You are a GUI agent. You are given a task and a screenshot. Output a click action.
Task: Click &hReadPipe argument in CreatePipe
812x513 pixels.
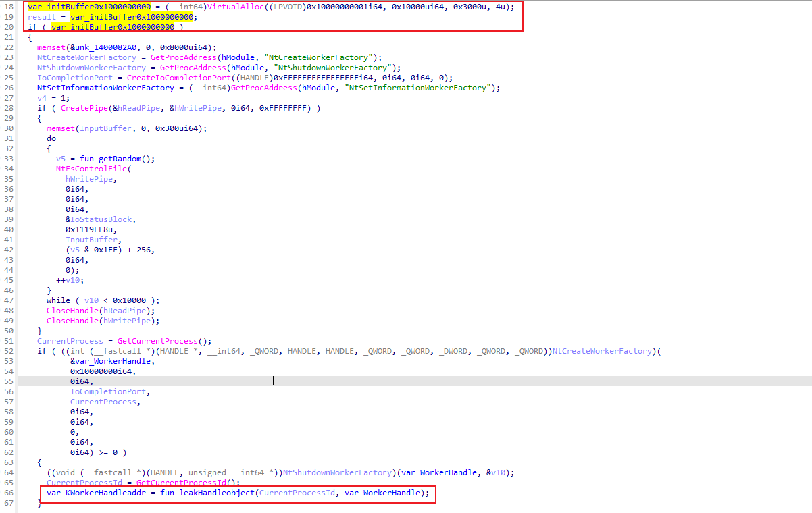pos(137,108)
